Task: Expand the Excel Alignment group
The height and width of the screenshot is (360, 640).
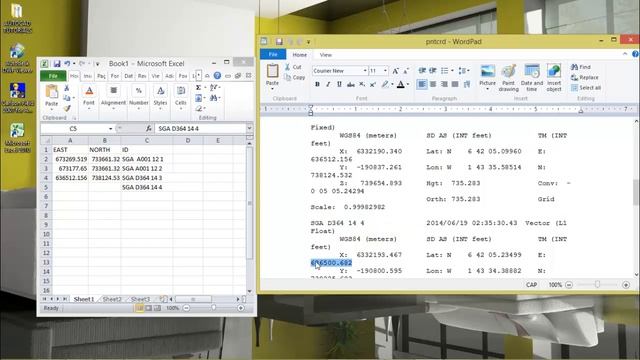Action: (x=113, y=98)
